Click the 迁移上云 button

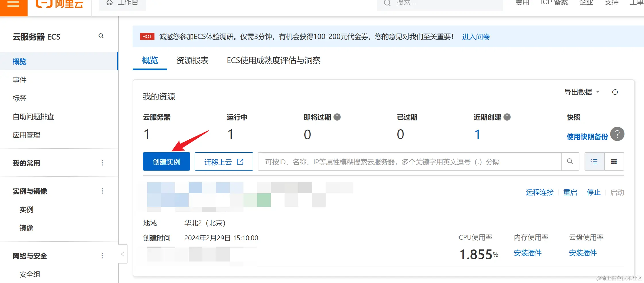click(224, 161)
